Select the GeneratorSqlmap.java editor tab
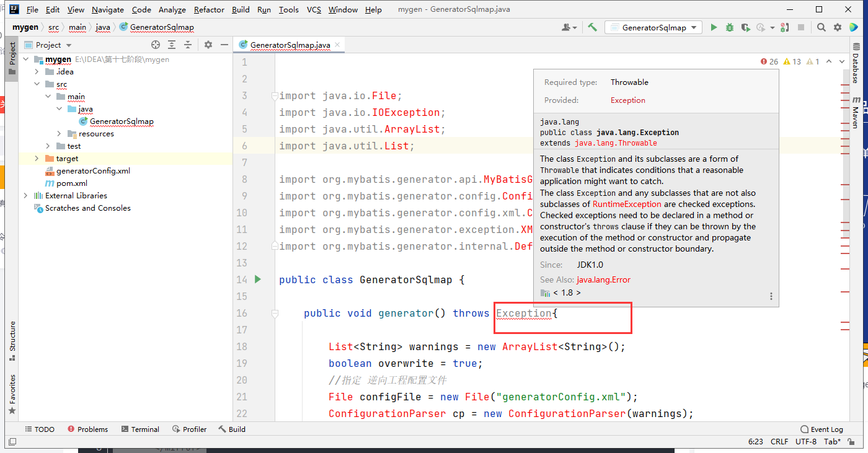This screenshot has height=453, width=868. tap(289, 45)
